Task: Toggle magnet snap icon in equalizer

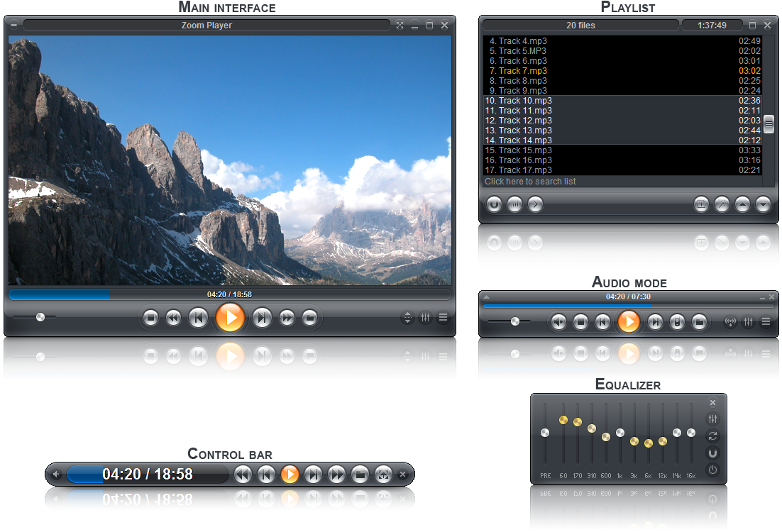Action: (712, 453)
